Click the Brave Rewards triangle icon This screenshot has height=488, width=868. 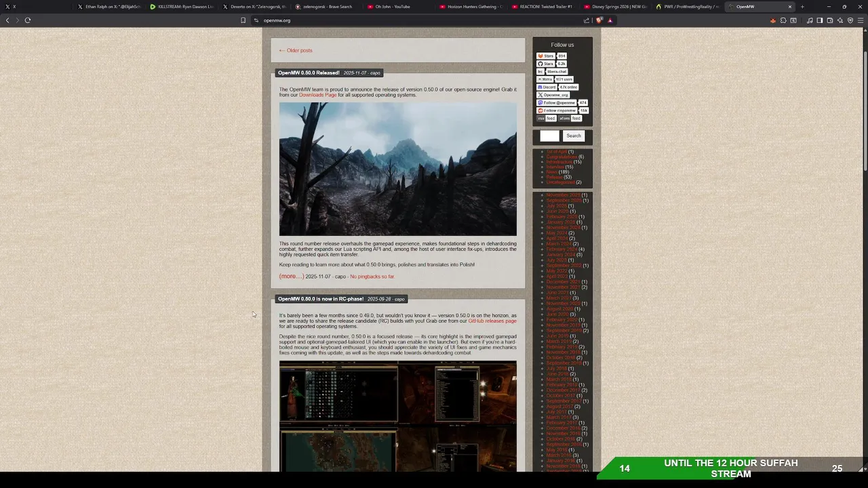click(x=610, y=20)
